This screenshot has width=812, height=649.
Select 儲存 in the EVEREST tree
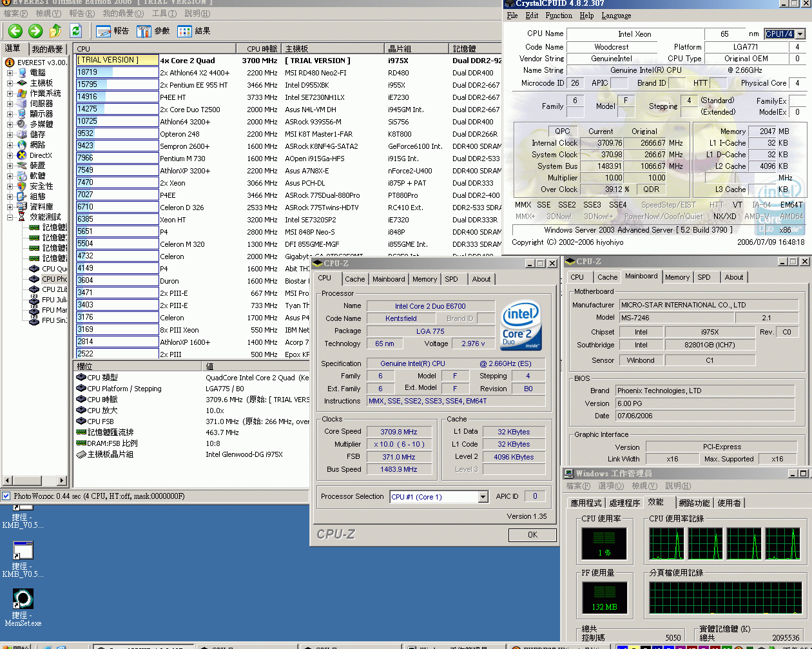click(x=37, y=135)
